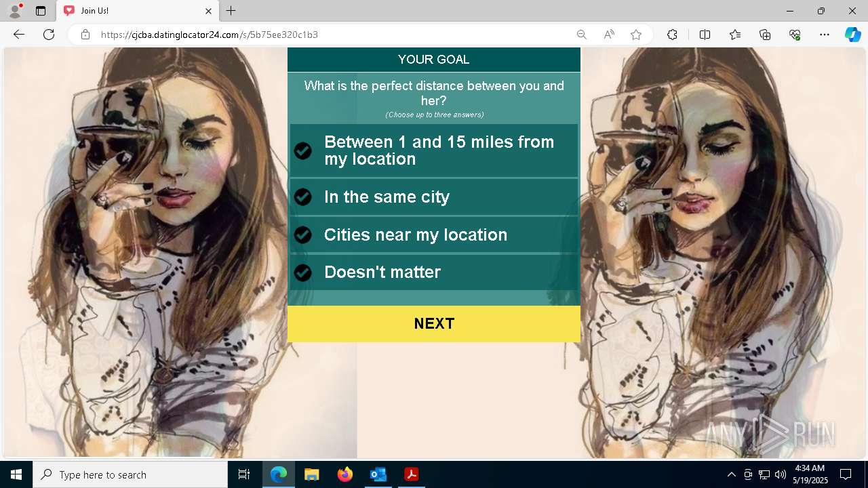868x488 pixels.
Task: Open the Extensions puzzle icon
Action: tap(672, 35)
